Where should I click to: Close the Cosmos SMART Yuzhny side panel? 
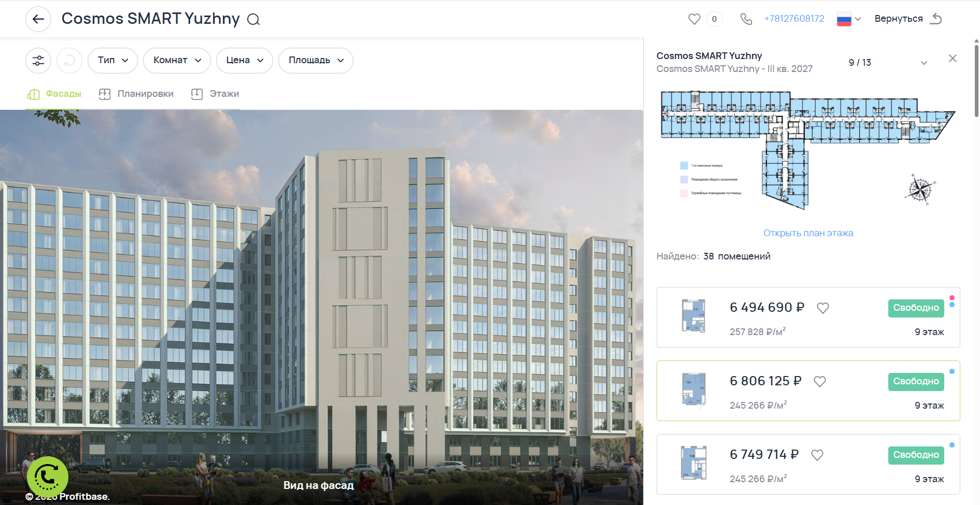coord(953,59)
